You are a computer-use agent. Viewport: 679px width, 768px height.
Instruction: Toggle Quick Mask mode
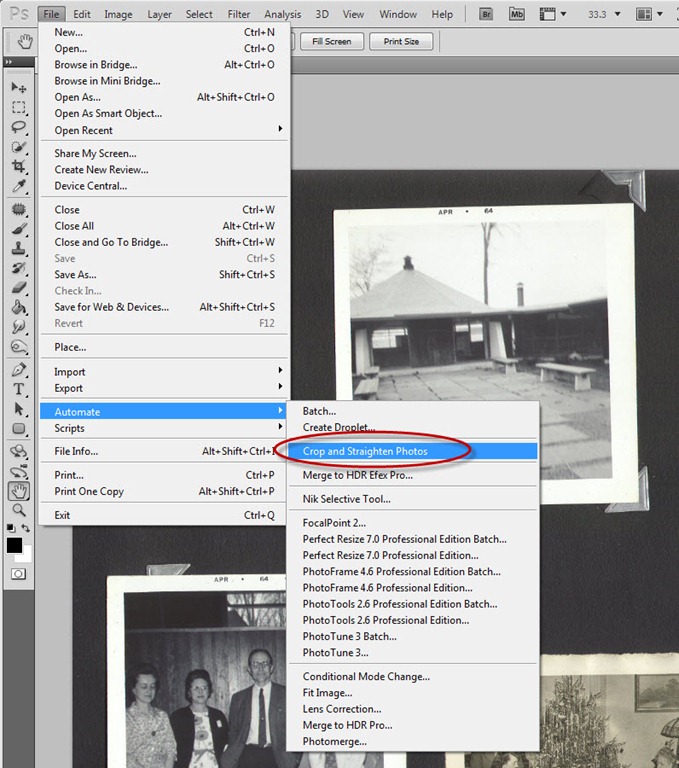[x=19, y=574]
